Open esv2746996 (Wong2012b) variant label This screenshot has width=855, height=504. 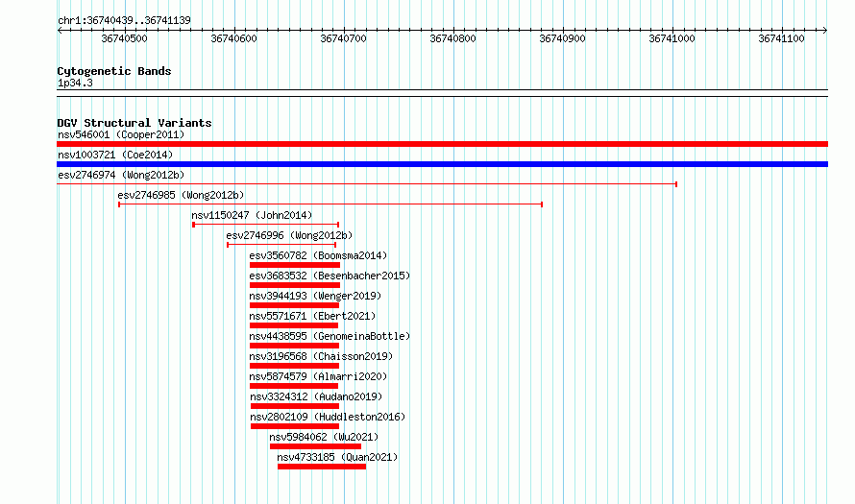point(289,235)
